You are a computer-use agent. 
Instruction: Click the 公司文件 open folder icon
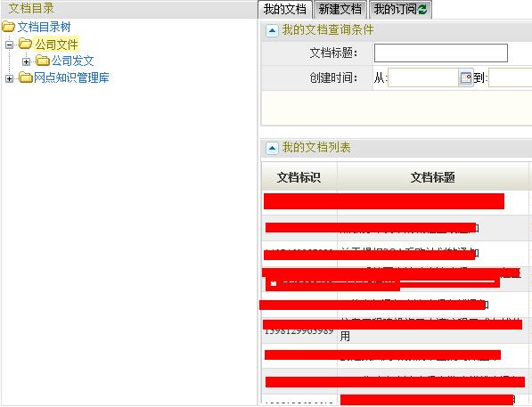click(25, 44)
